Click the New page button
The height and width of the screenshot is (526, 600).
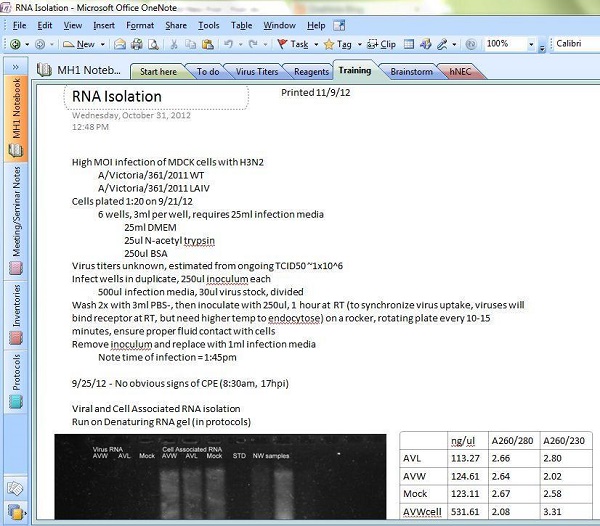tap(78, 44)
